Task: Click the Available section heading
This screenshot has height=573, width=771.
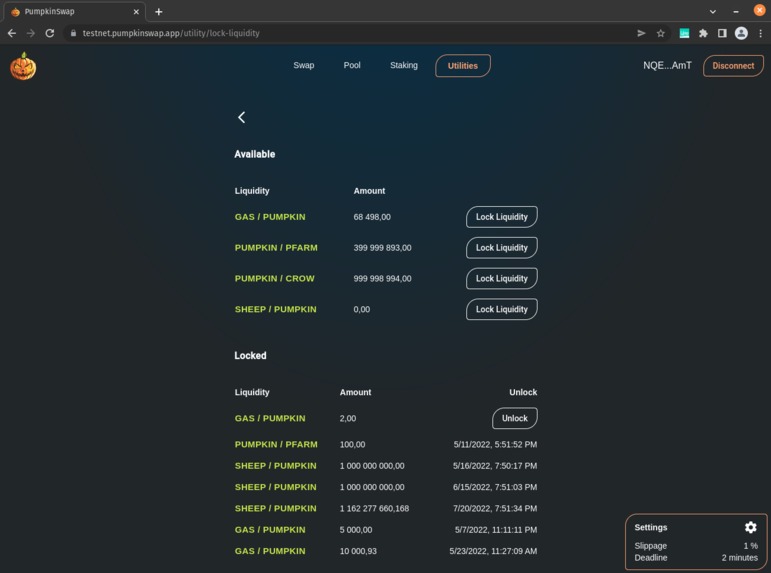Action: coord(255,154)
